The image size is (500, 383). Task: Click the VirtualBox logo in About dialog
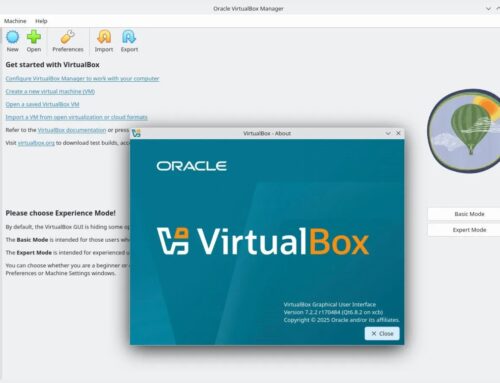tap(263, 241)
